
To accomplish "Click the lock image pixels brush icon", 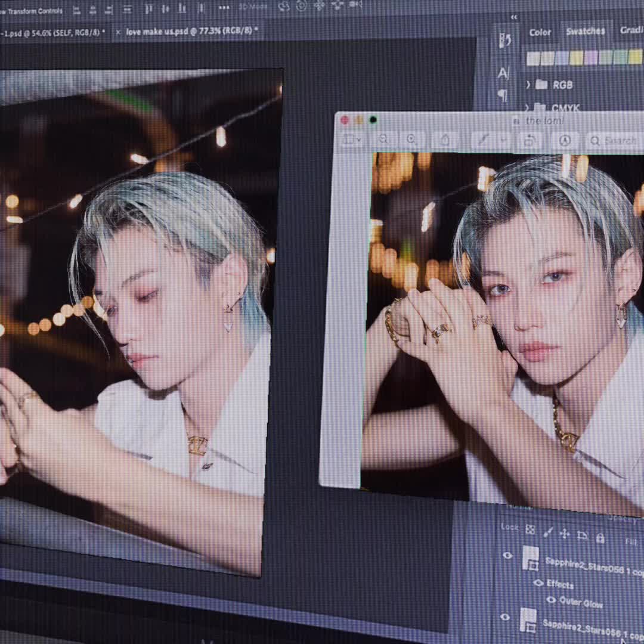I will (547, 532).
